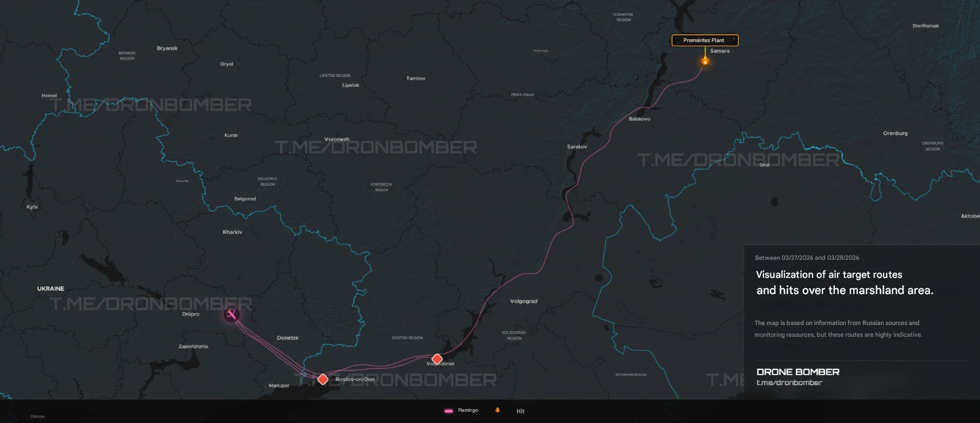Viewport: 980px width, 423px height.
Task: Click the PENZA Oblast label
Action: [x=522, y=95]
